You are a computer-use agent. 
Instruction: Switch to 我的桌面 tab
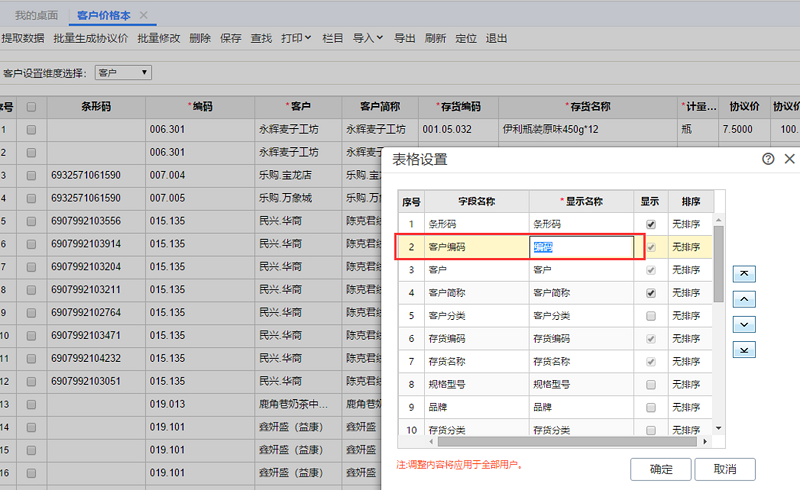37,15
